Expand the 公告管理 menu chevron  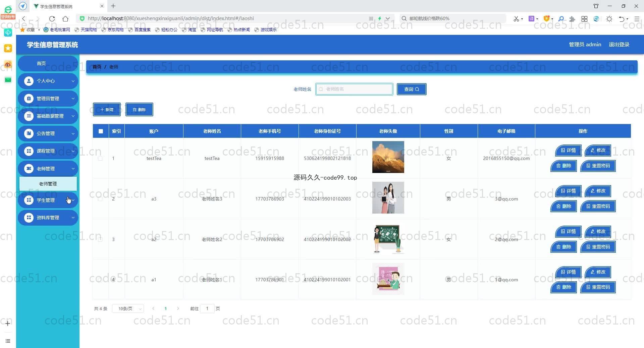pyautogui.click(x=73, y=133)
